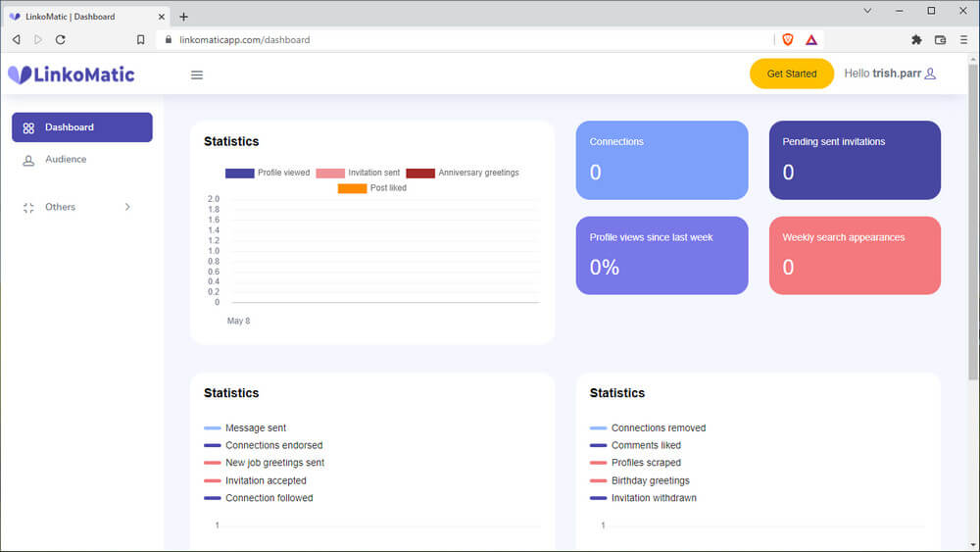
Task: Click the scrollbar down arrow
Action: [973, 546]
